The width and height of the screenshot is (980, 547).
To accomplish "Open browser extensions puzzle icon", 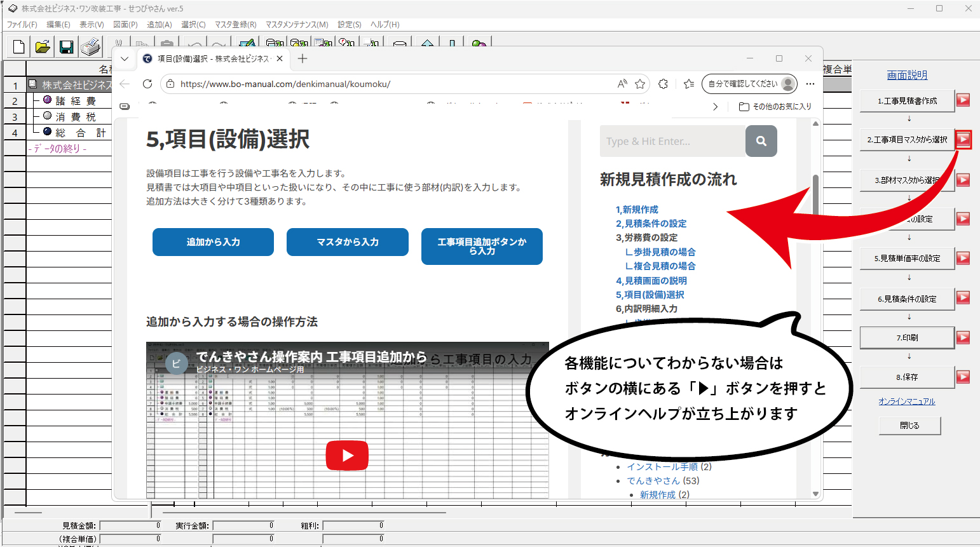I will 664,84.
